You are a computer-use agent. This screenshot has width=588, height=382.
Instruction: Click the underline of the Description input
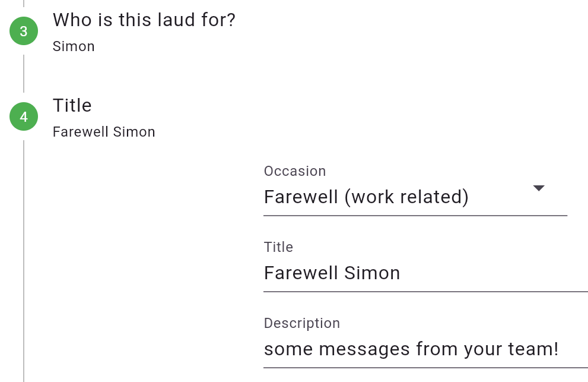coord(425,368)
